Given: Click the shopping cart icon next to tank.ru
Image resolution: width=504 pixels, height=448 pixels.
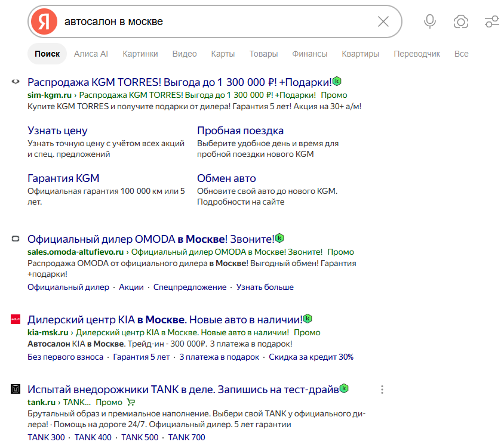Looking at the screenshot, I should (x=131, y=402).
